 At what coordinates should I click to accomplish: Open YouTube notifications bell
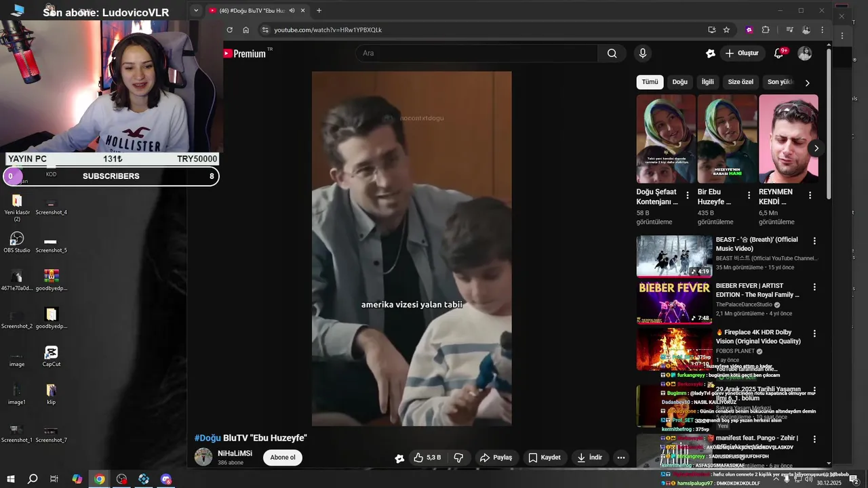778,54
